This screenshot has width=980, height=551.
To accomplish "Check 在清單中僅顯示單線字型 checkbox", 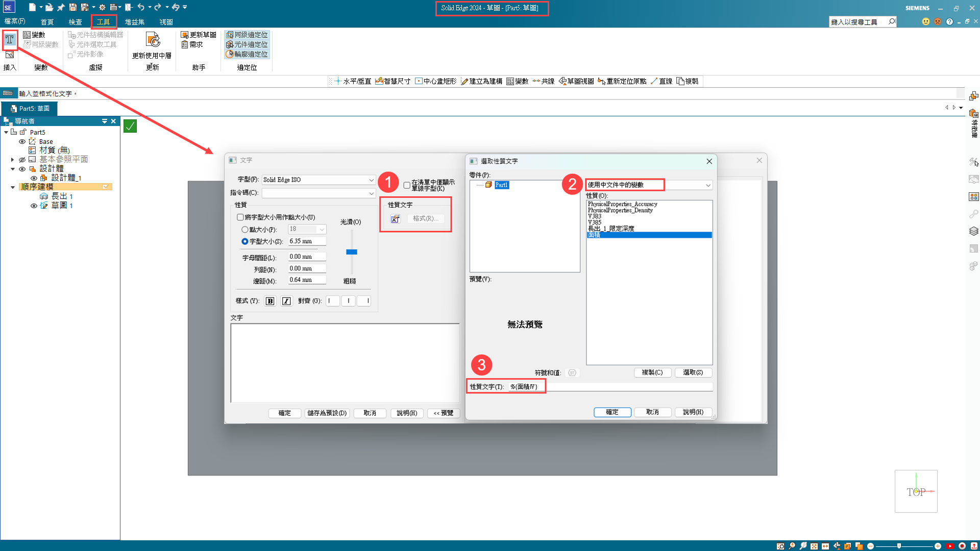I will point(407,185).
